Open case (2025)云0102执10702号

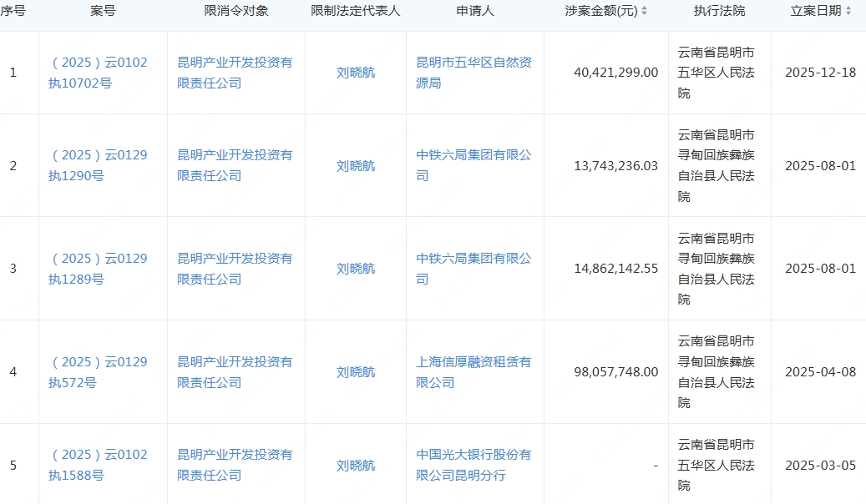pyautogui.click(x=98, y=73)
